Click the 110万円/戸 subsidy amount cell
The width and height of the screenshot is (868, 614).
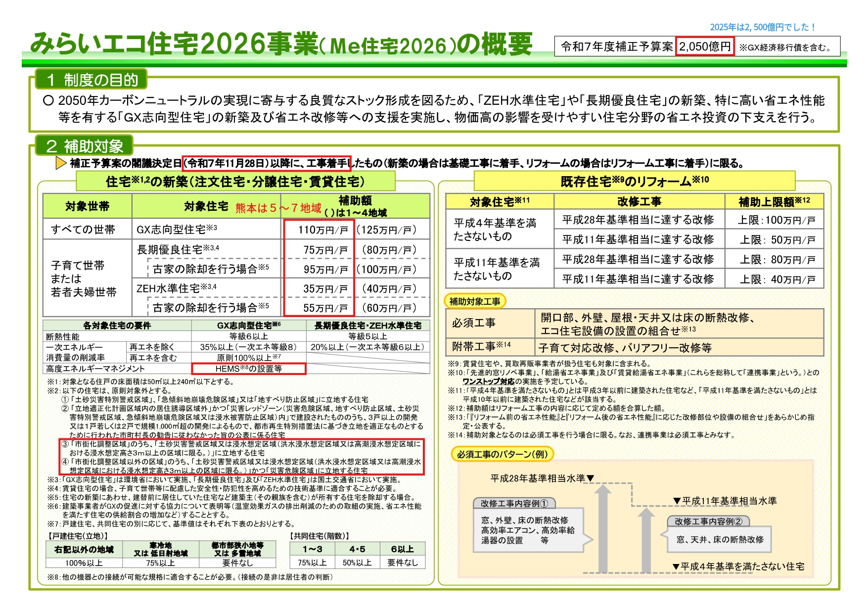tap(323, 230)
